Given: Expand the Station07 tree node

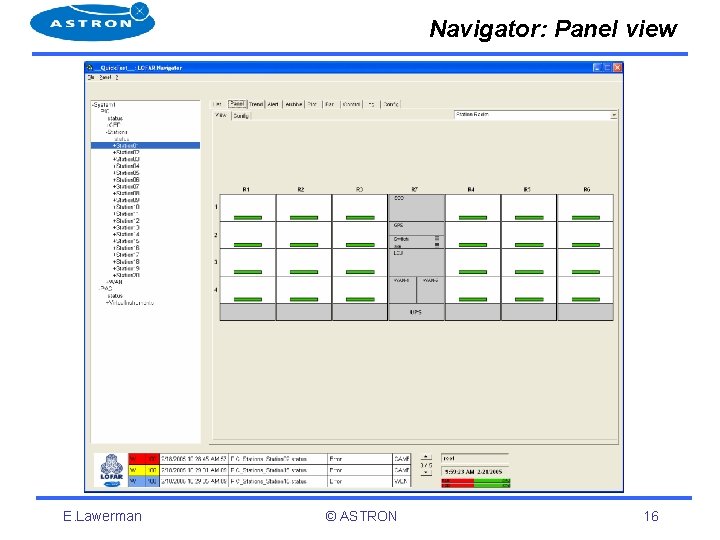Looking at the screenshot, I should tap(114, 187).
